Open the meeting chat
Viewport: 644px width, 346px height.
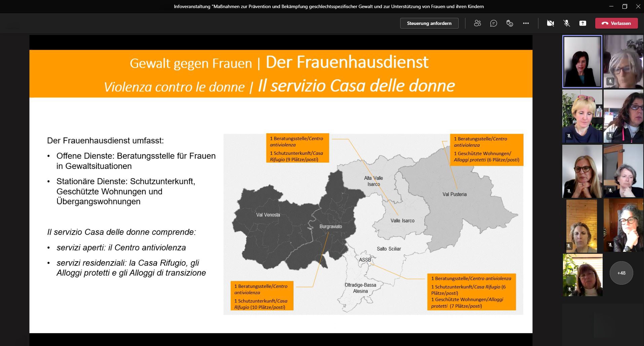pos(493,23)
